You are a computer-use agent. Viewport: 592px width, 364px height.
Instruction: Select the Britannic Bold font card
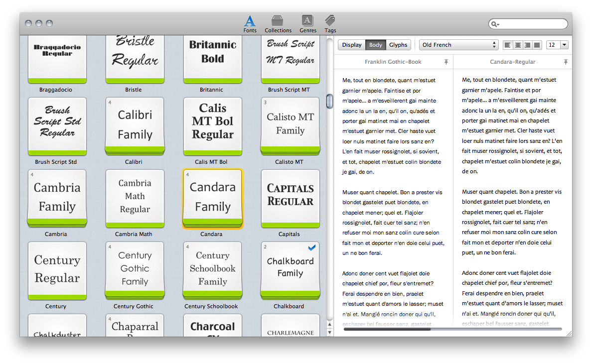(x=213, y=59)
